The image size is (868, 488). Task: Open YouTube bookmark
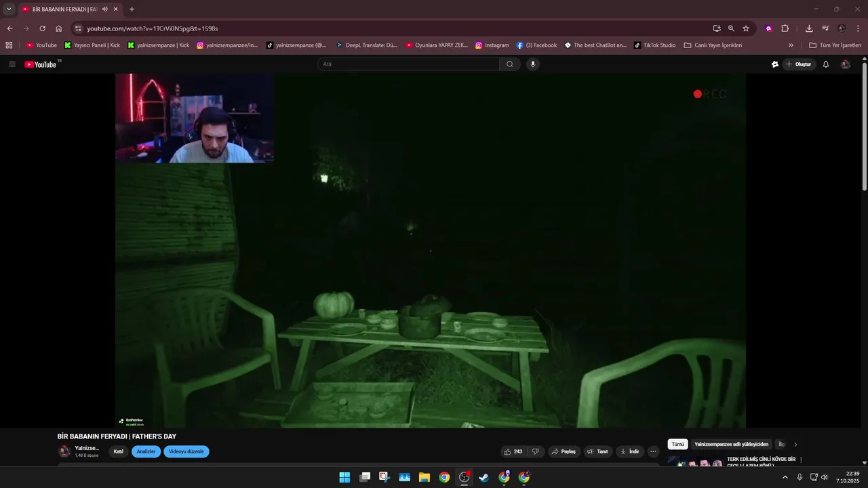(42, 45)
